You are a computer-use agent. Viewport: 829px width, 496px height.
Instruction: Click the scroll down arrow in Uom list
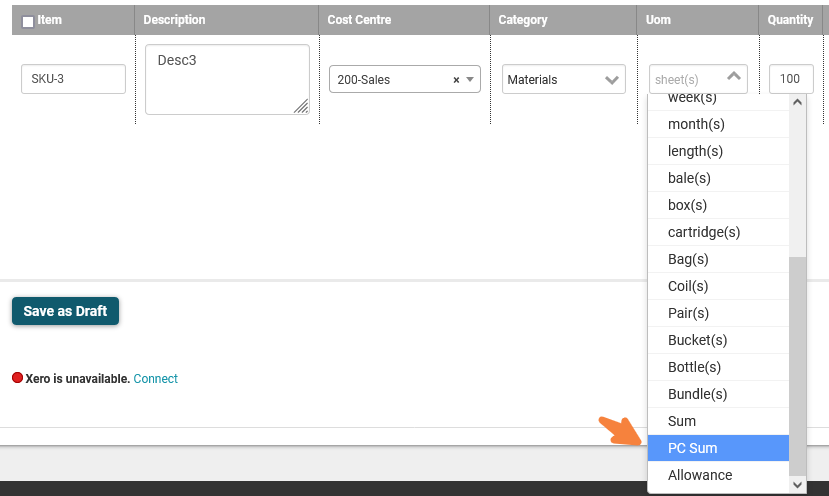pyautogui.click(x=797, y=485)
